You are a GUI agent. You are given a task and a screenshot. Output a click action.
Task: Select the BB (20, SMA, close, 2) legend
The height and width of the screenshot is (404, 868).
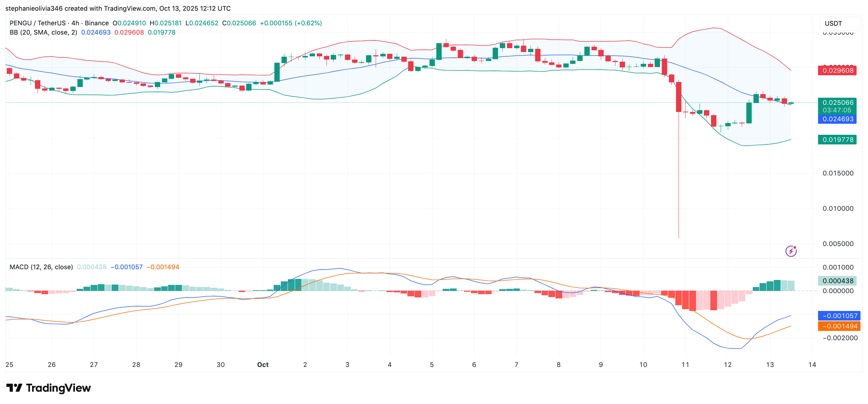click(x=43, y=32)
